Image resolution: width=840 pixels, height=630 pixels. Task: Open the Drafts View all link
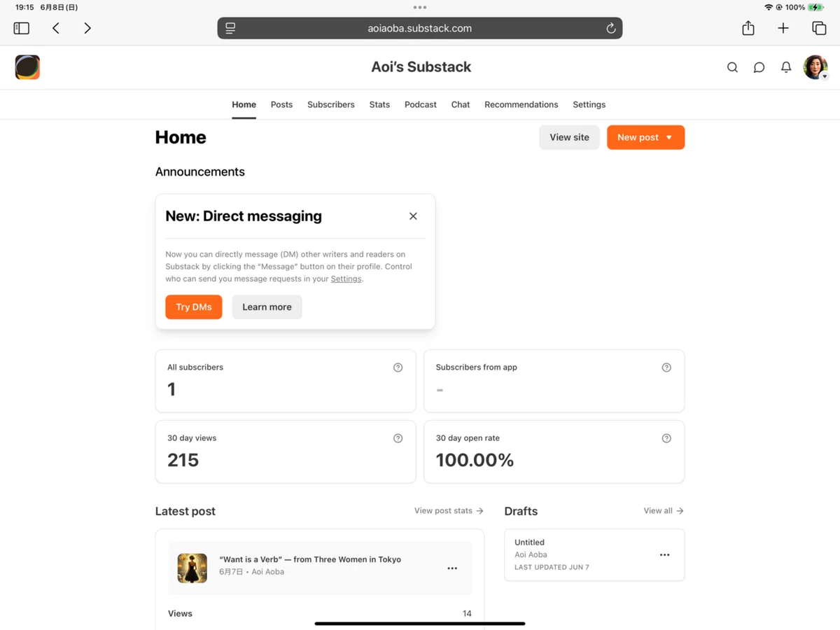(x=664, y=511)
